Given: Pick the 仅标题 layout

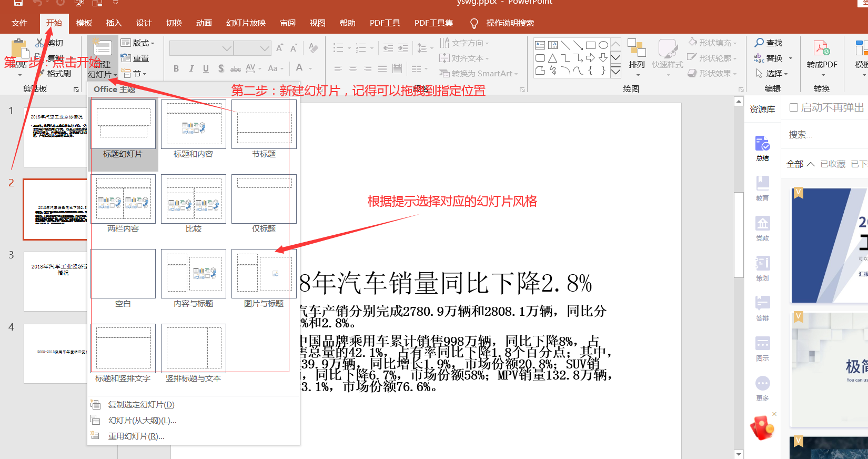Looking at the screenshot, I should pyautogui.click(x=264, y=199).
